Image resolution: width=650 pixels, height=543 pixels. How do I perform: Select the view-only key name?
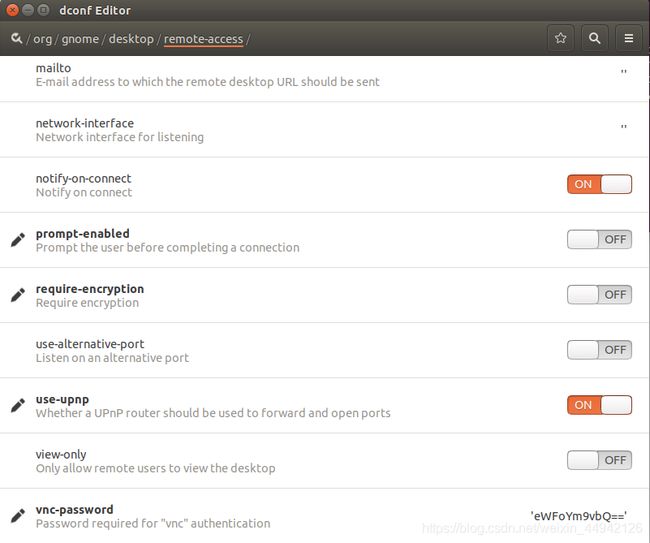(61, 454)
